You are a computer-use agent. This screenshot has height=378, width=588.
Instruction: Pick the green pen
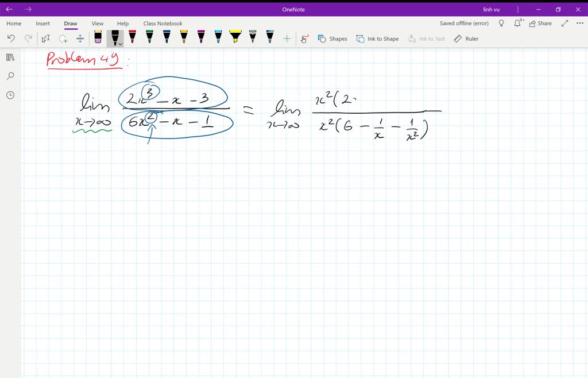149,38
